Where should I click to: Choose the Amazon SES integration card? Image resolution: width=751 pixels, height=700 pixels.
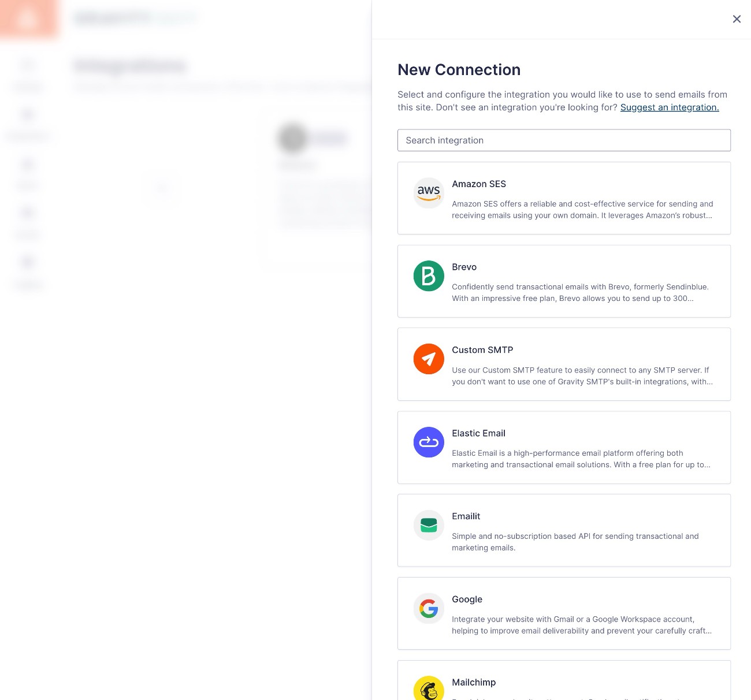point(564,198)
